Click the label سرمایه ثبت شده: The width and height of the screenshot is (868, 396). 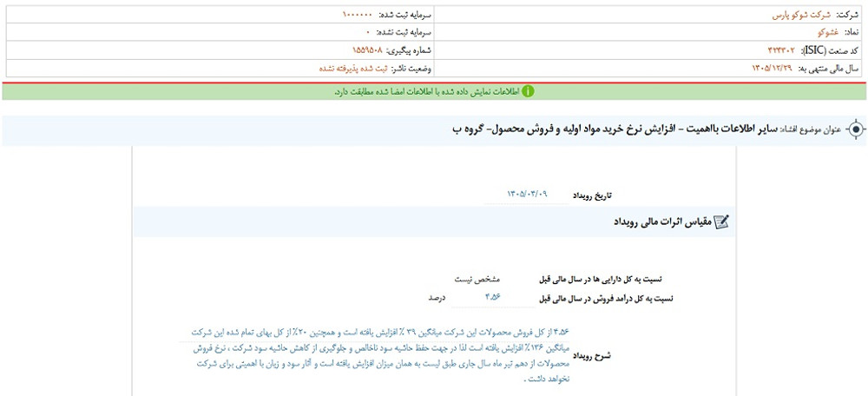[406, 15]
